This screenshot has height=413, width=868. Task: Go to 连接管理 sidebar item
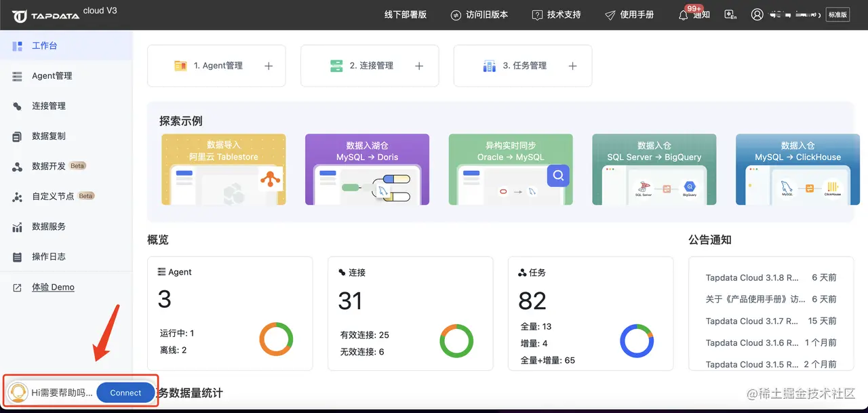click(x=66, y=106)
